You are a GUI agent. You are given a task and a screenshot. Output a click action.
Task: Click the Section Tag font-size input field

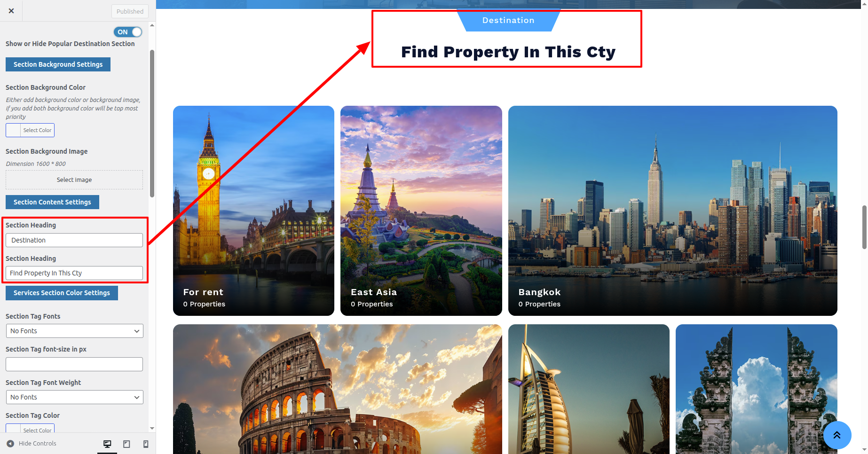click(x=74, y=364)
